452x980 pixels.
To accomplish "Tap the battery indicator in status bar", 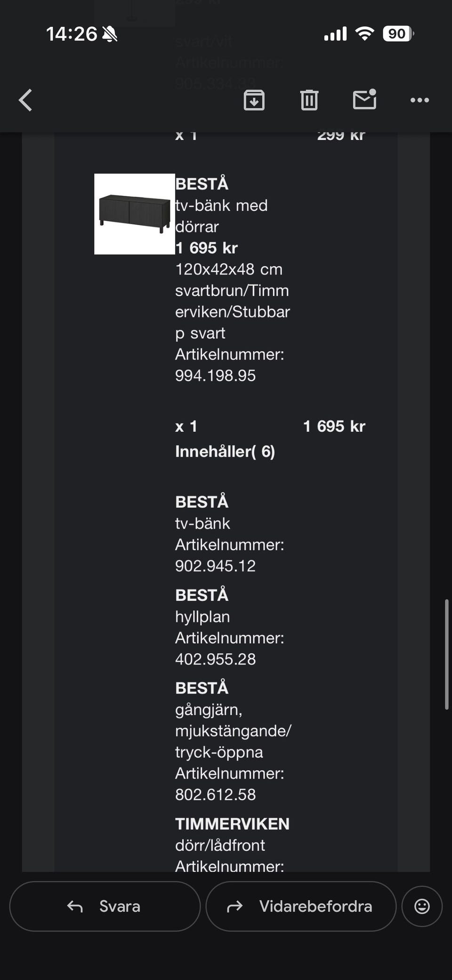I will 398,34.
